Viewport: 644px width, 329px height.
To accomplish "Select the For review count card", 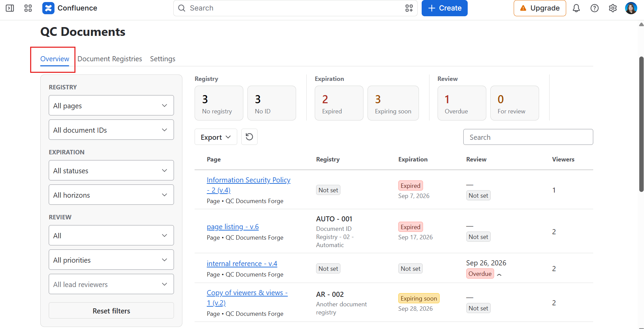I will [515, 103].
